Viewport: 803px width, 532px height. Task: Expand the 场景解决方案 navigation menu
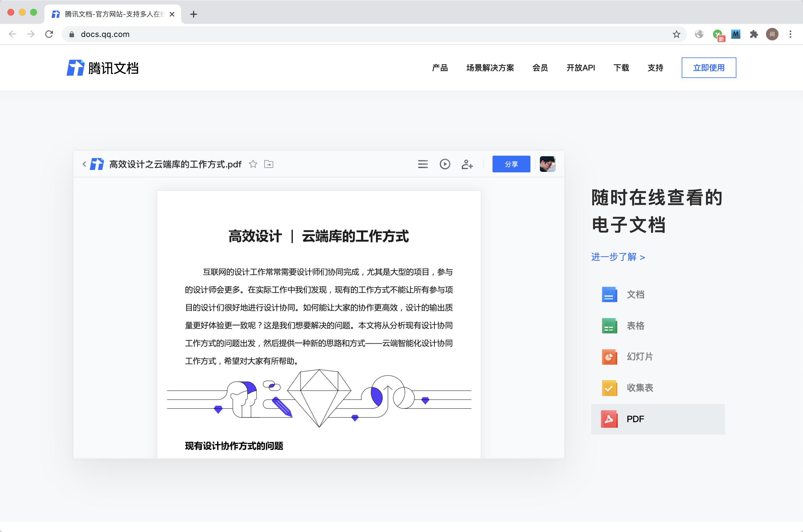491,68
